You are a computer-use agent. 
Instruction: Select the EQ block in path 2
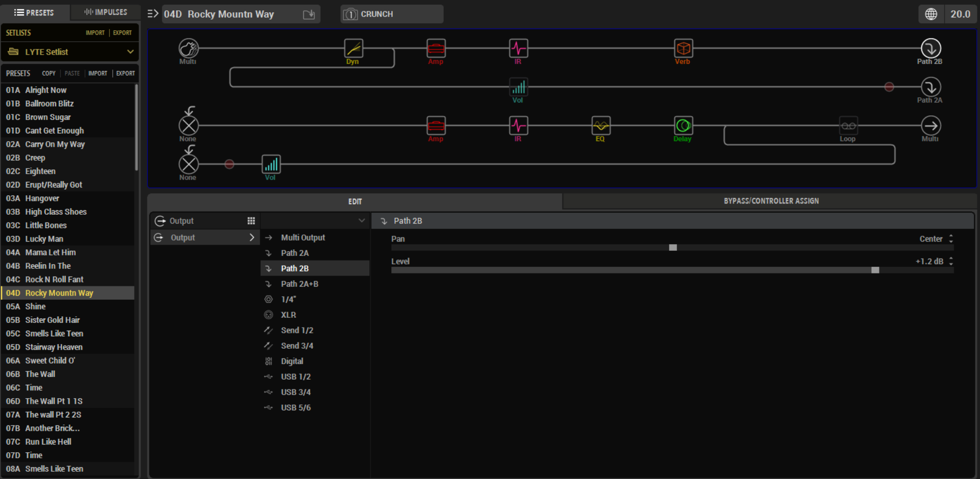pyautogui.click(x=601, y=126)
